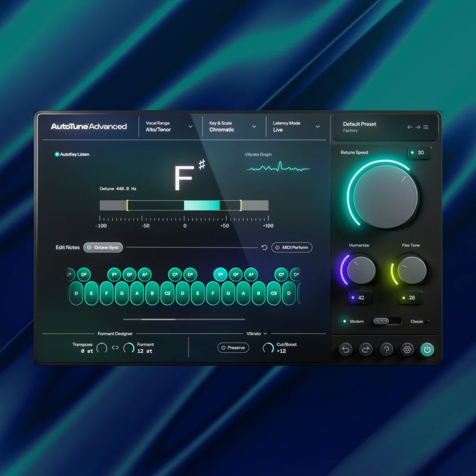Click the Formant Designer section label
Image resolution: width=476 pixels, height=476 pixels.
coord(115,334)
